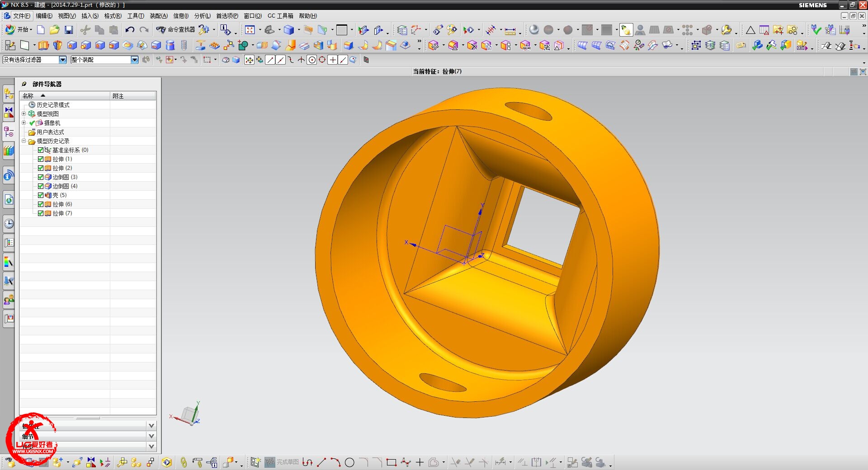Click the Circle sketch tool in bottom toolbar
The image size is (868, 470).
tap(349, 462)
